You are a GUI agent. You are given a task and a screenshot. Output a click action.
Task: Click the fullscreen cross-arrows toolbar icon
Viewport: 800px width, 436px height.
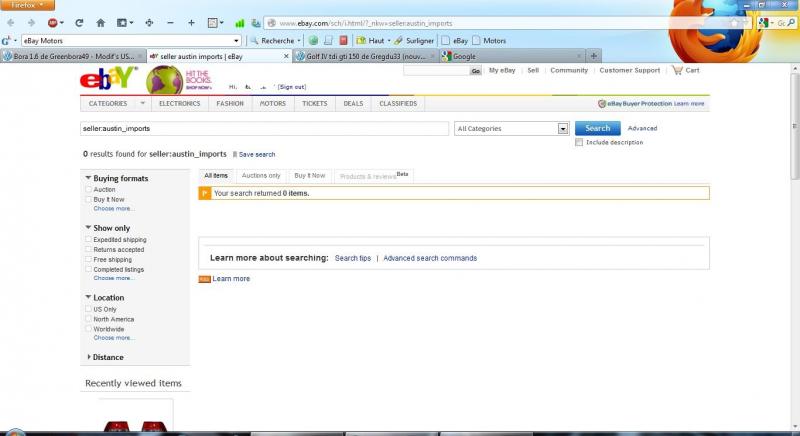pyautogui.click(x=149, y=23)
